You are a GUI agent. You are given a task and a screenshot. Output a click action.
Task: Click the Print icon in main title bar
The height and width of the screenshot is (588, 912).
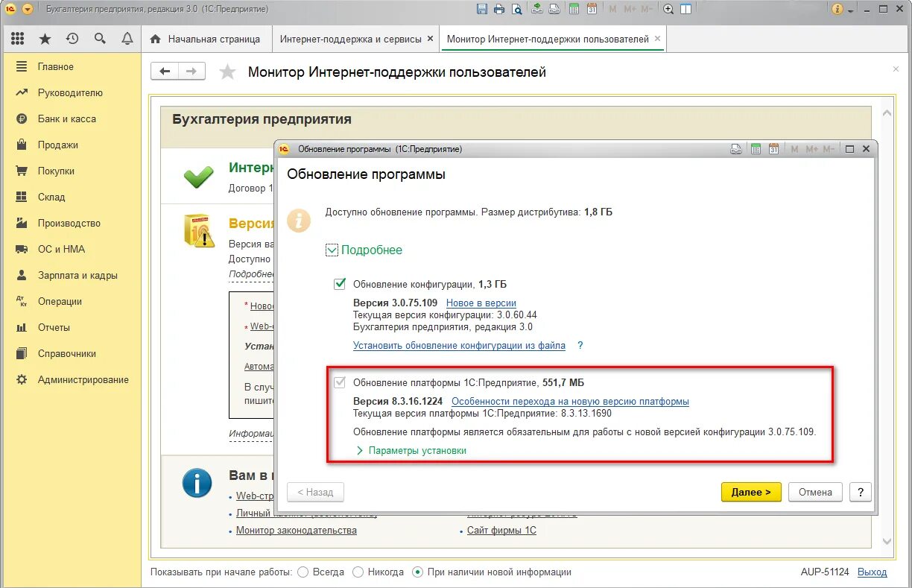(499, 9)
